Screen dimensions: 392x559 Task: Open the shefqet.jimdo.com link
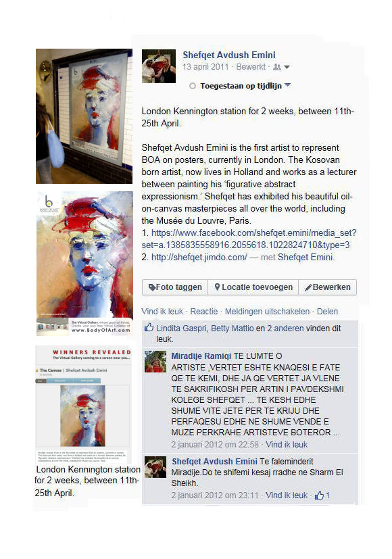[199, 257]
